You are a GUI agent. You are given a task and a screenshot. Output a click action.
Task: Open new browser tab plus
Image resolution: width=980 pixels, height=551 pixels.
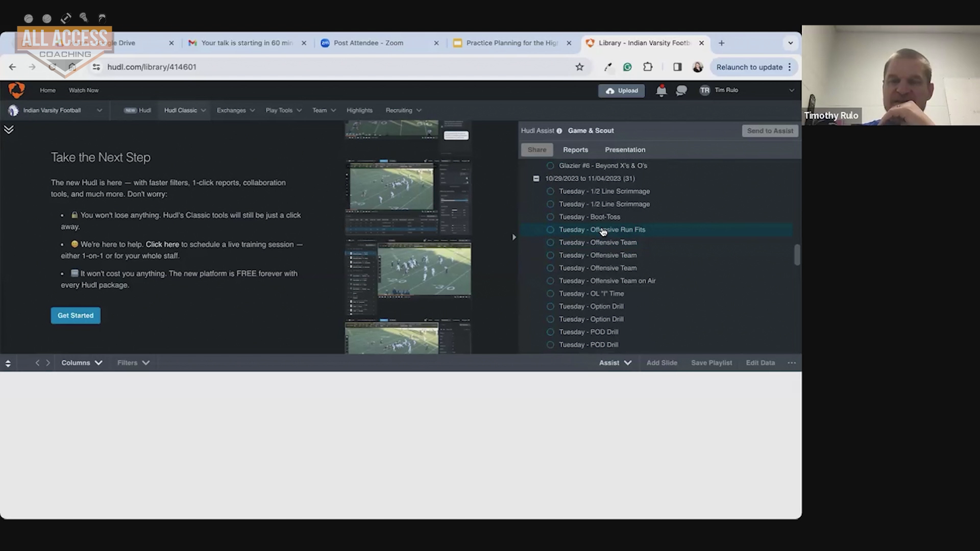point(721,43)
